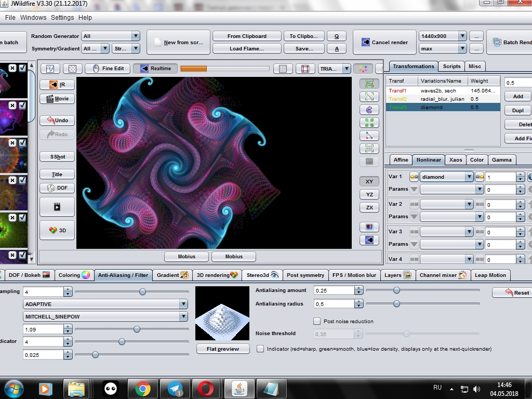Click the orange render progress bar
Image resolution: width=532 pixels, height=399 pixels.
[225, 69]
